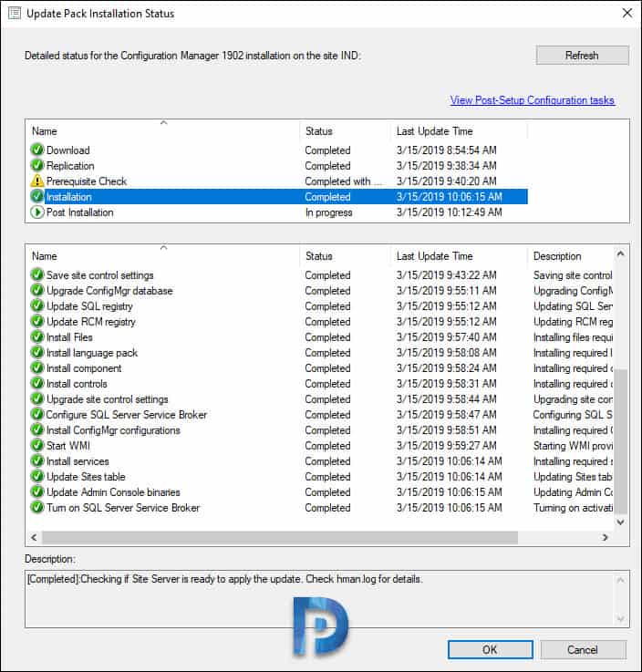
Task: Select the Download row name
Action: tap(68, 150)
